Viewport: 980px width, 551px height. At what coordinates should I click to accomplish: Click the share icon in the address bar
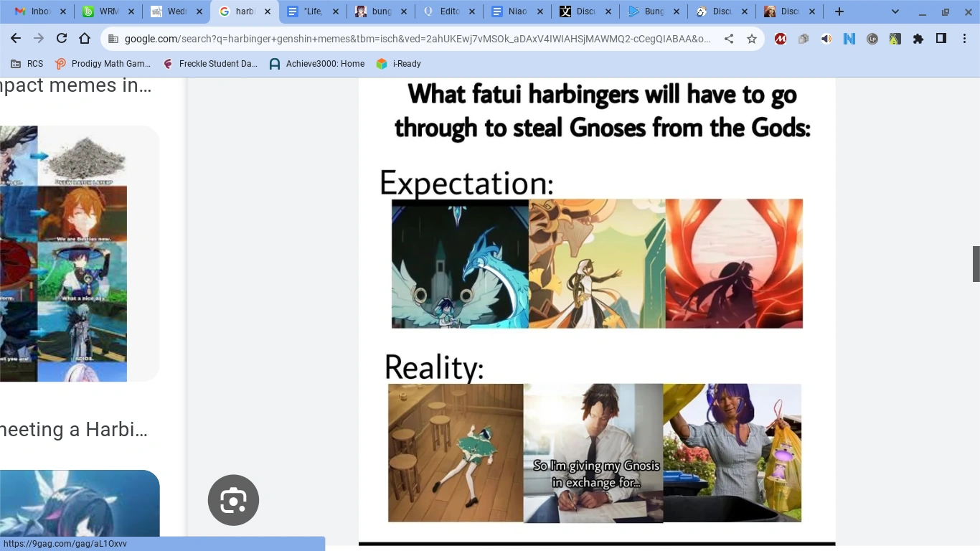tap(729, 39)
